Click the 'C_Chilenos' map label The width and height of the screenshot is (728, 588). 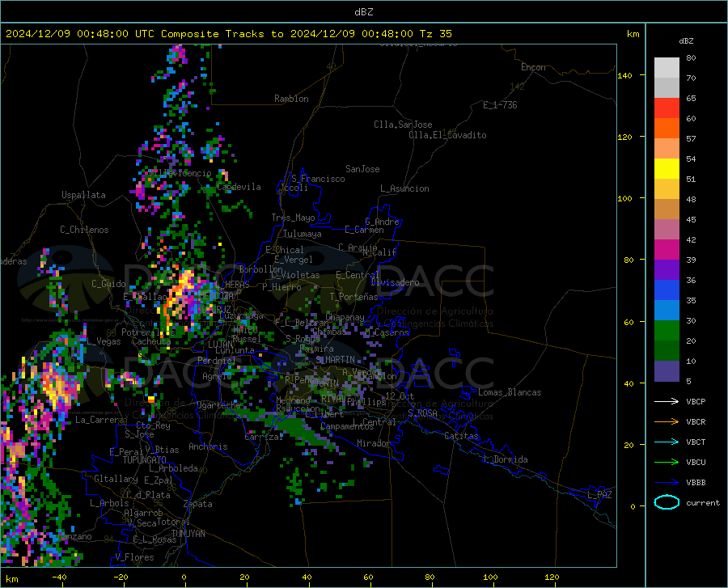click(x=84, y=230)
